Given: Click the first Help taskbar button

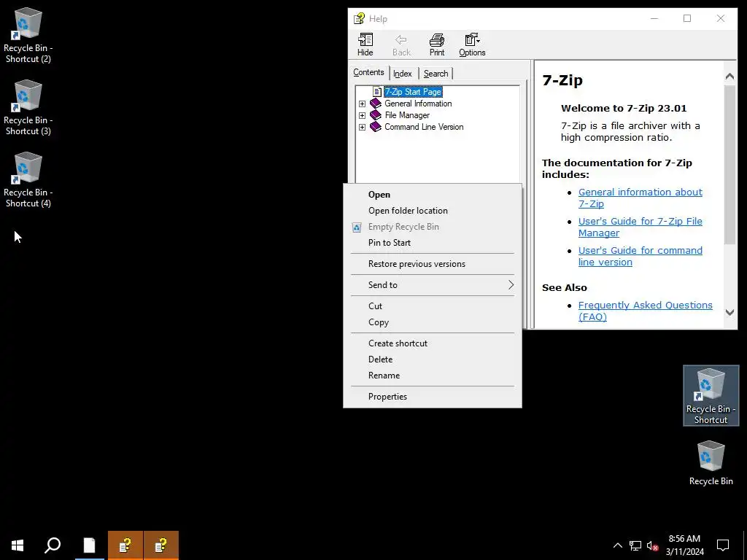Looking at the screenshot, I should click(x=125, y=545).
